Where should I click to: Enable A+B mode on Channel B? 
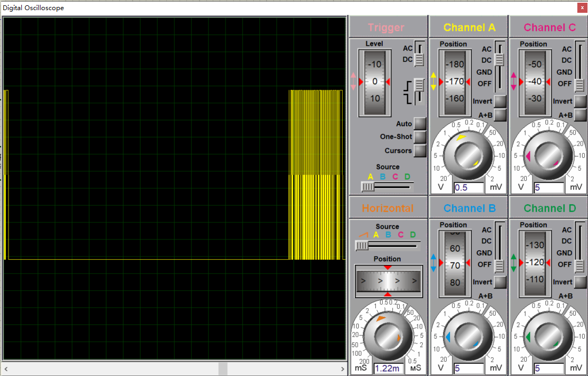pos(499,295)
